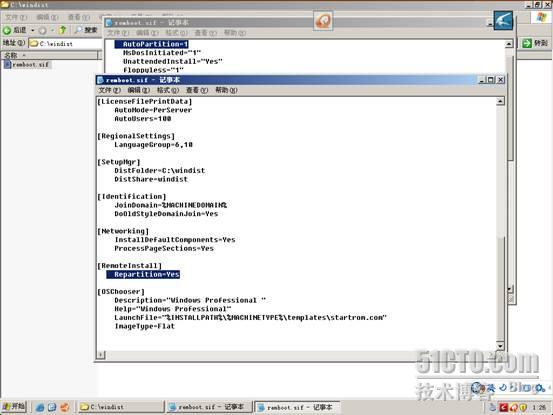
Task: Click the orange floating icon at the top
Action: 323,20
